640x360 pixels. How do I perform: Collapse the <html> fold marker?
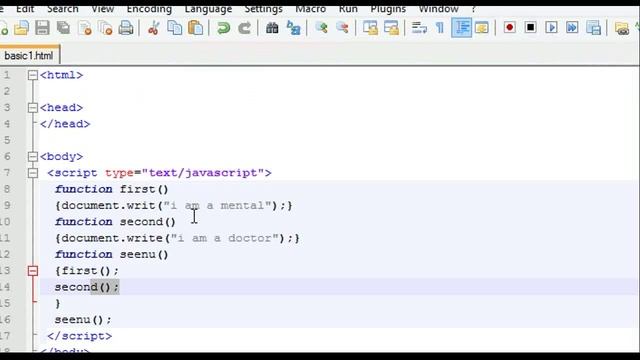point(33,75)
